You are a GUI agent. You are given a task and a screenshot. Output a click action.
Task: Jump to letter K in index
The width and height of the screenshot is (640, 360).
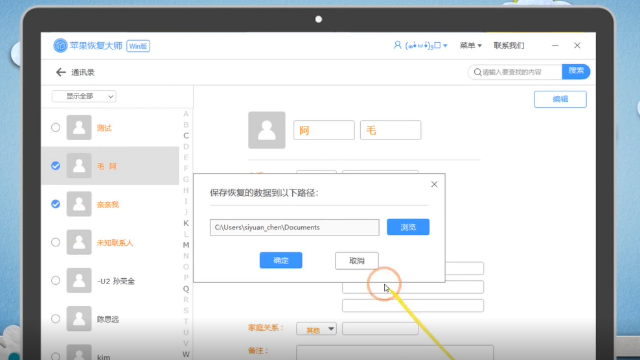click(x=186, y=223)
